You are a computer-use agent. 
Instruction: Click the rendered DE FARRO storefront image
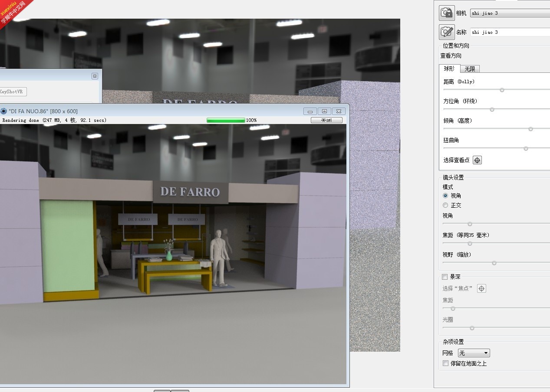point(173,254)
